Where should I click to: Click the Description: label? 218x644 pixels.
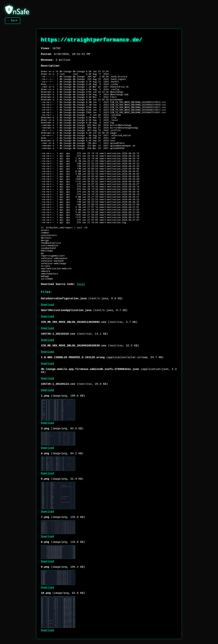coord(51,66)
